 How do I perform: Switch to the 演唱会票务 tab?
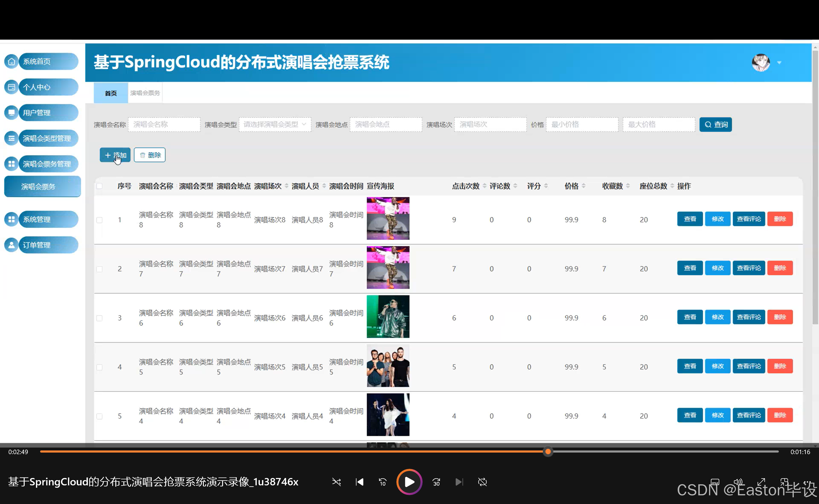[x=145, y=93]
